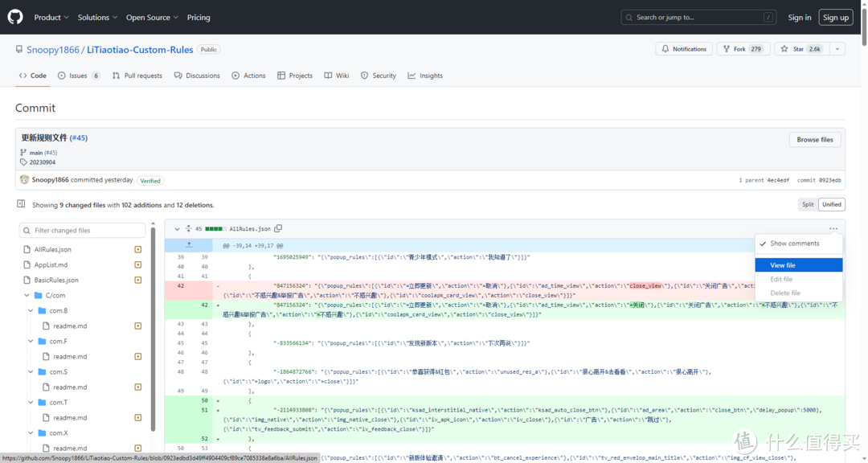
Task: Open the LiTiaotiao-Custom-Rules repository link
Action: click(x=140, y=50)
